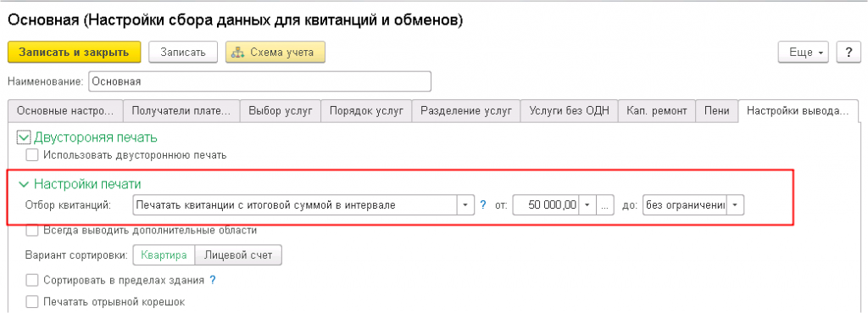
Task: Toggle 'Всегда выводить дополнительные области' checkbox
Action: click(32, 230)
